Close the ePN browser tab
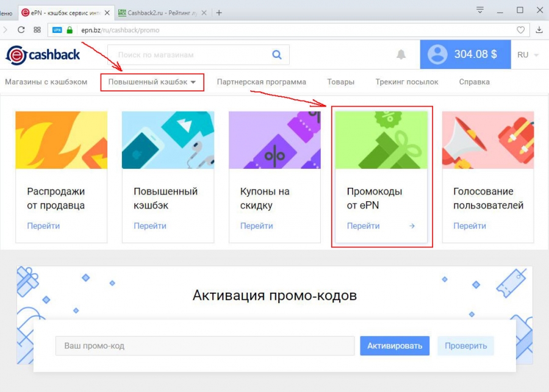 107,13
